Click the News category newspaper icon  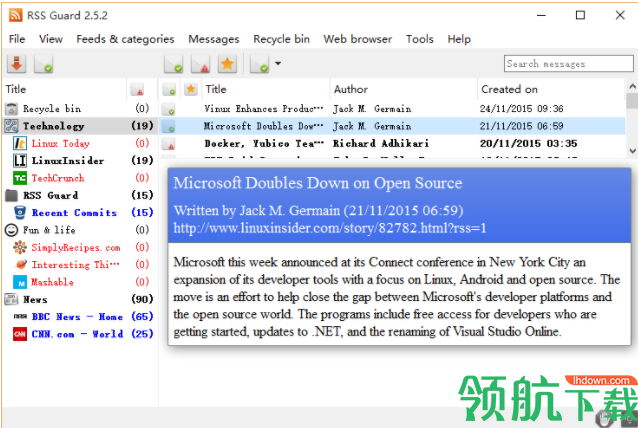(11, 299)
